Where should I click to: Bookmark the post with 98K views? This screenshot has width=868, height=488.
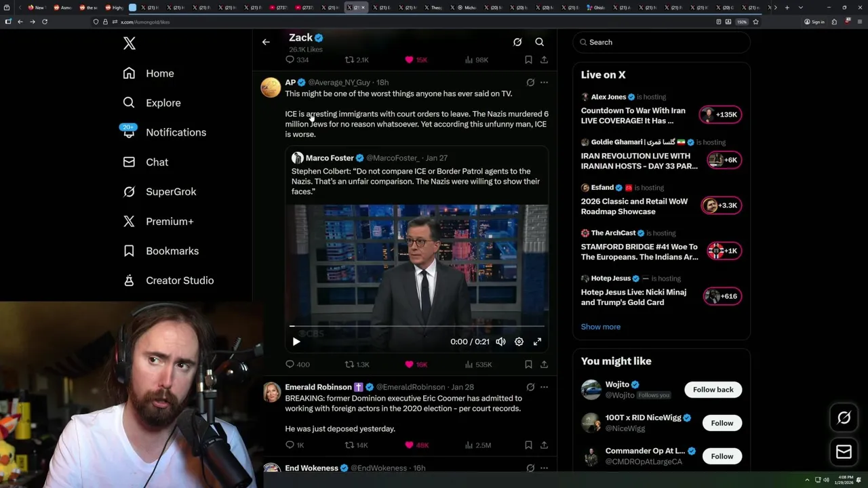528,60
